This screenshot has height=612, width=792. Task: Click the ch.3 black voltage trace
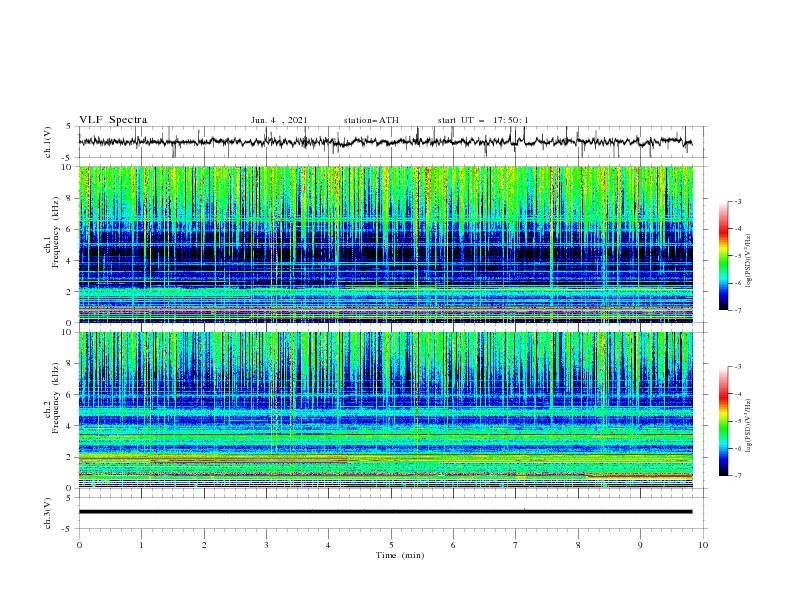coord(385,512)
